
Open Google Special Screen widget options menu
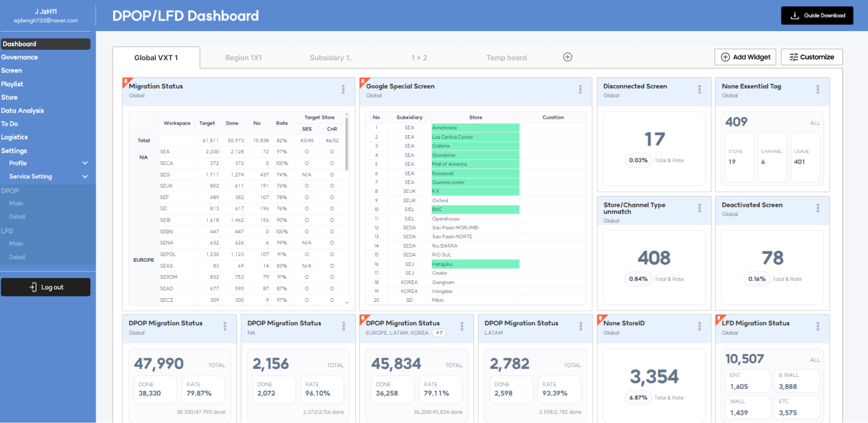(580, 89)
